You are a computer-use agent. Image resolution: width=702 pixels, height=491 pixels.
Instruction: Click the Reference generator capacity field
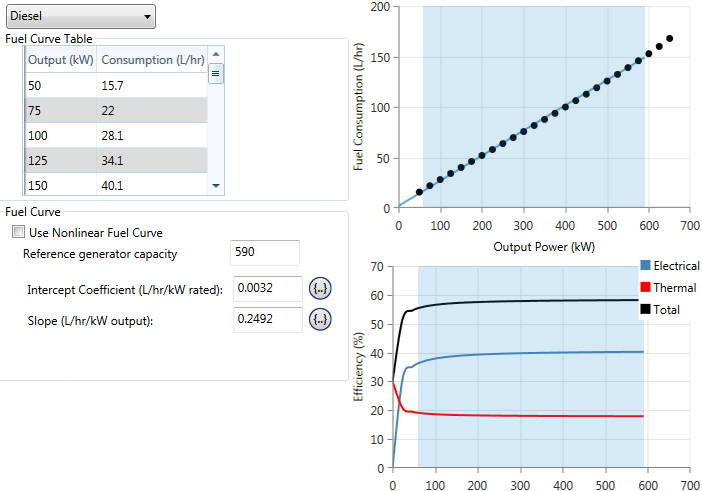point(264,253)
